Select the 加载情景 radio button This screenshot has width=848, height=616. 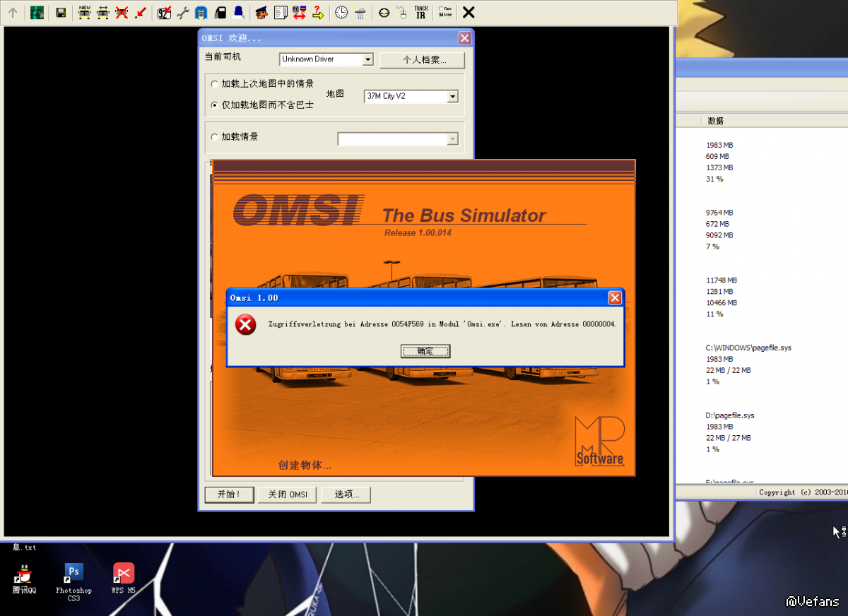click(x=215, y=137)
